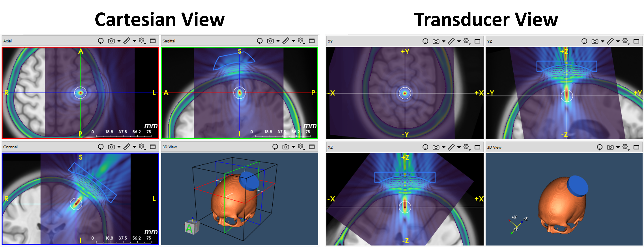Click the blue transducer disc in Transducer 3D View

coord(577,186)
